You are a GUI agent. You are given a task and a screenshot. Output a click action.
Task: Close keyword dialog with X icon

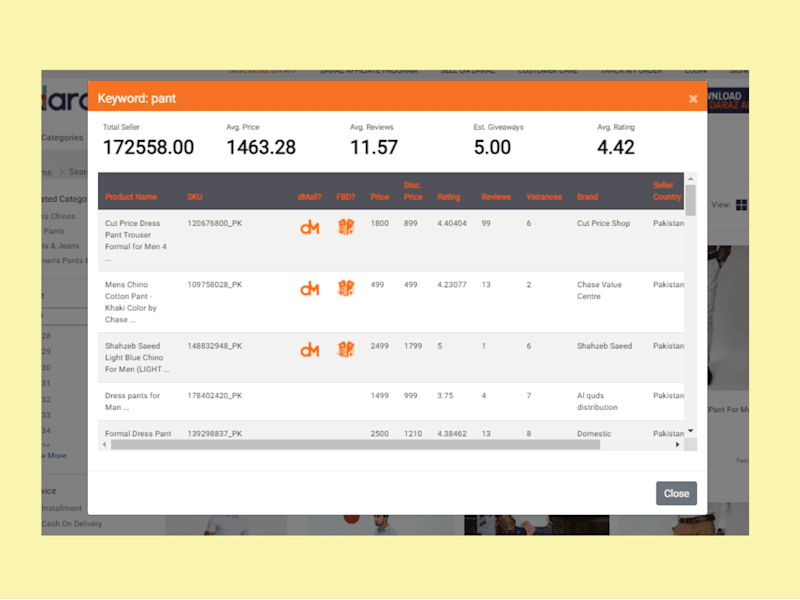(x=693, y=98)
